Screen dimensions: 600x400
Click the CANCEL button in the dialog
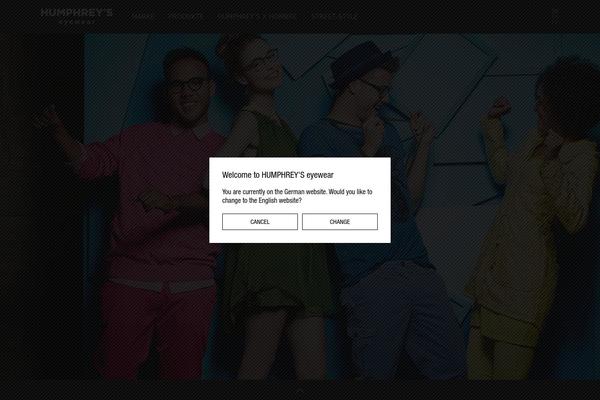[259, 222]
